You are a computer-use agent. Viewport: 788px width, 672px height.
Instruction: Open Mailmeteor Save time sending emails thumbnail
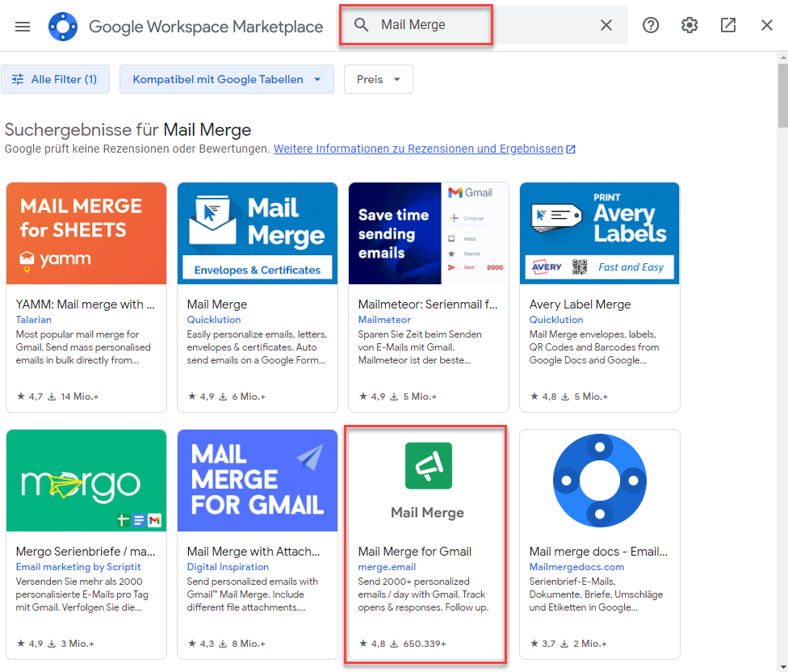pyautogui.click(x=429, y=233)
